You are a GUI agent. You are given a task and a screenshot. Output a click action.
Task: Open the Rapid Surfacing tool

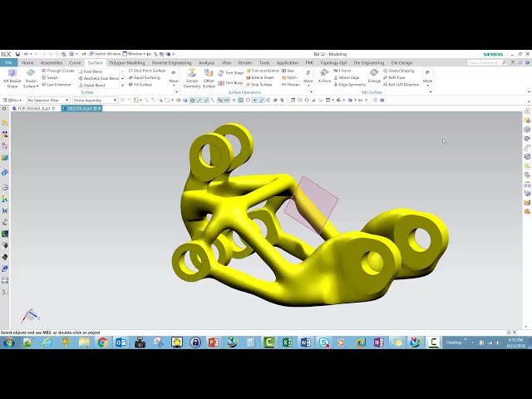tap(144, 77)
